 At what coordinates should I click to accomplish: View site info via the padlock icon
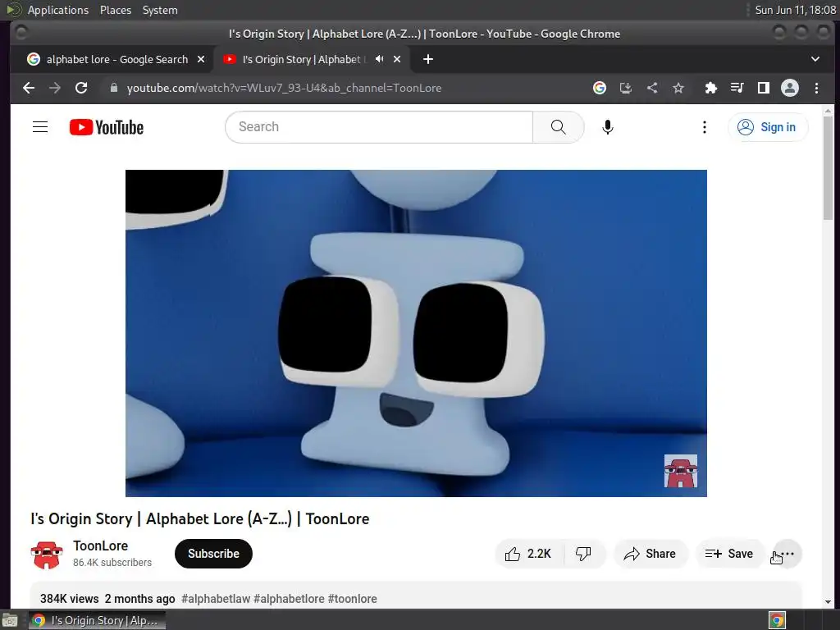pos(113,88)
